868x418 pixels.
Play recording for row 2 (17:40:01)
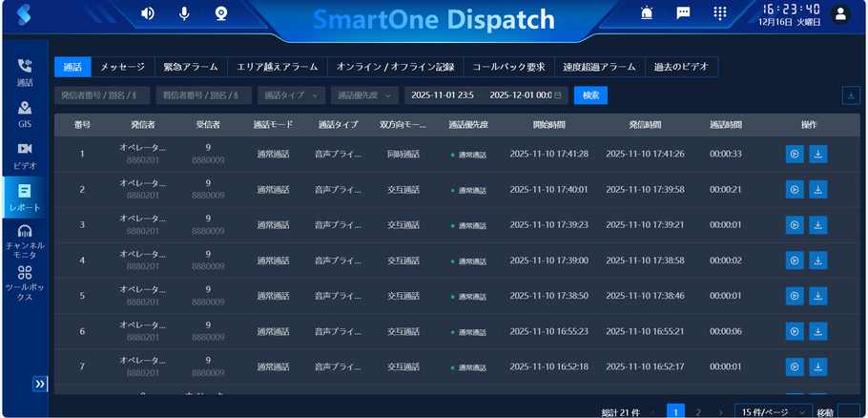coord(795,189)
